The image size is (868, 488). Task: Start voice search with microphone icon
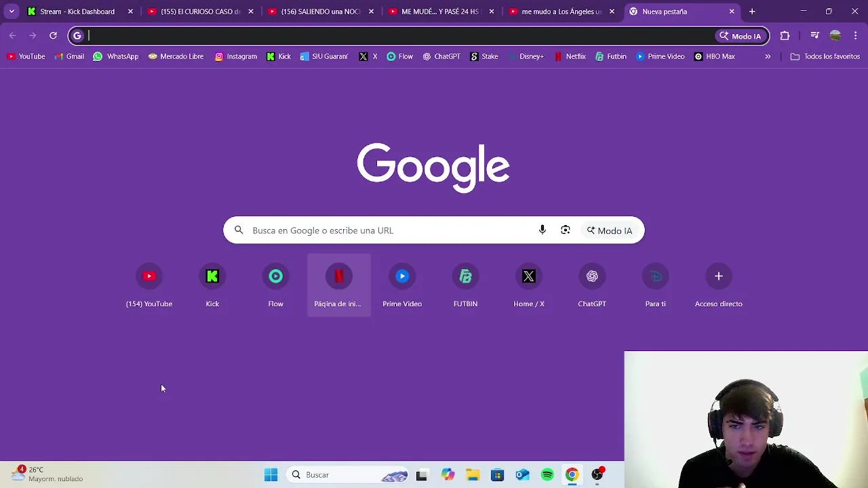[542, 230]
